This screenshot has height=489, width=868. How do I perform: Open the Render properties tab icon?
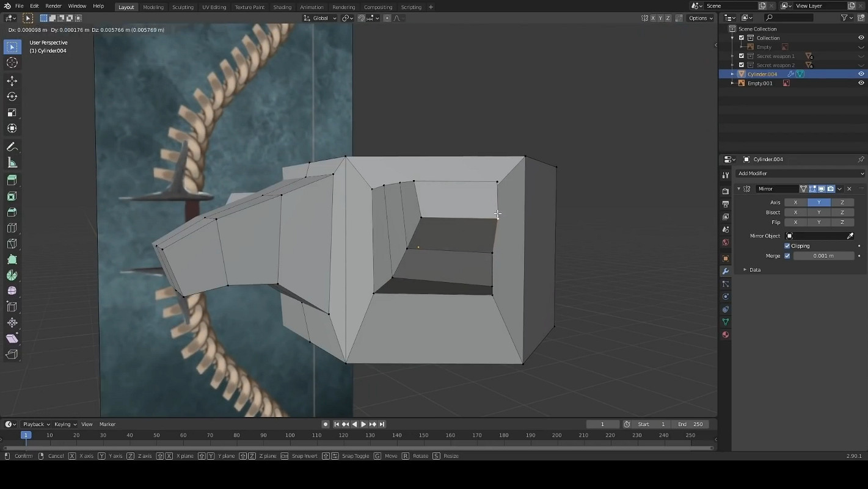click(x=726, y=191)
